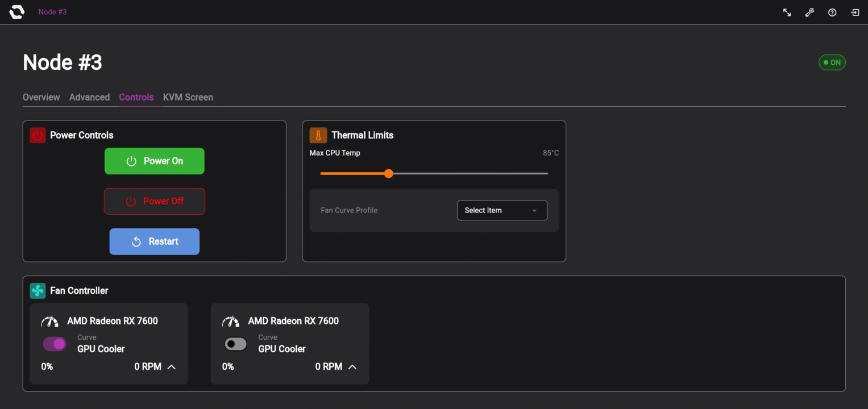Enable the curve toggle on second GPU Cooler
868x409 pixels.
pos(235,344)
